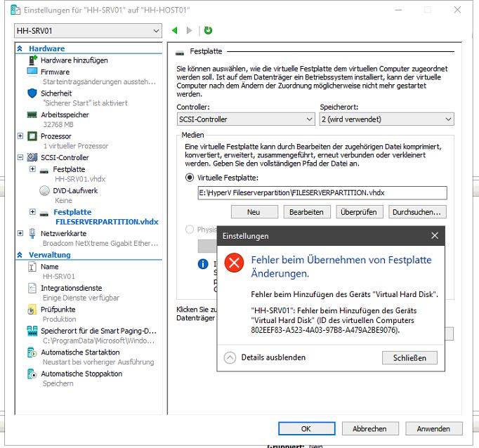Image resolution: width=479 pixels, height=448 pixels.
Task: Click the Prozessor chip icon
Action: tap(32, 136)
